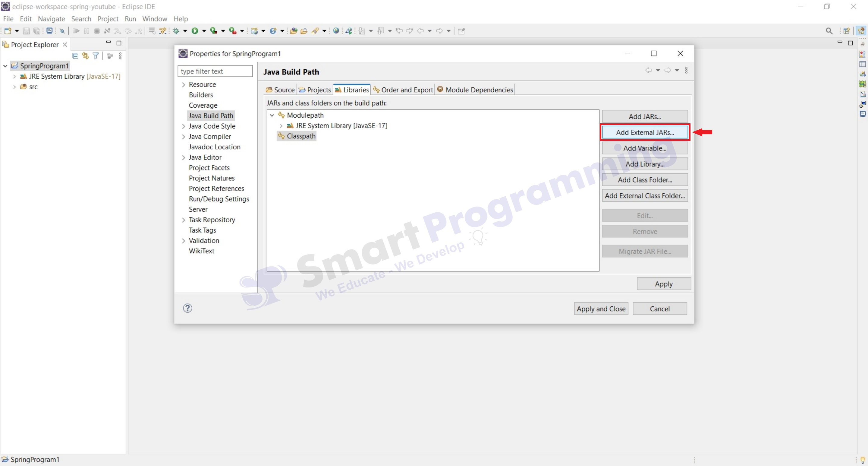Open dialog header view menu dots
This screenshot has height=466, width=868.
pyautogui.click(x=686, y=70)
